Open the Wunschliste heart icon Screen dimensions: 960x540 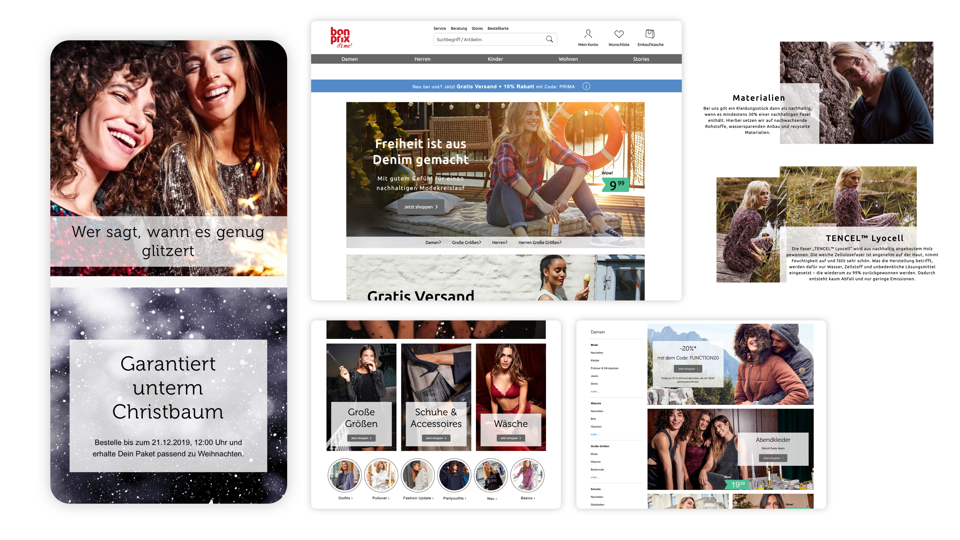coord(619,34)
